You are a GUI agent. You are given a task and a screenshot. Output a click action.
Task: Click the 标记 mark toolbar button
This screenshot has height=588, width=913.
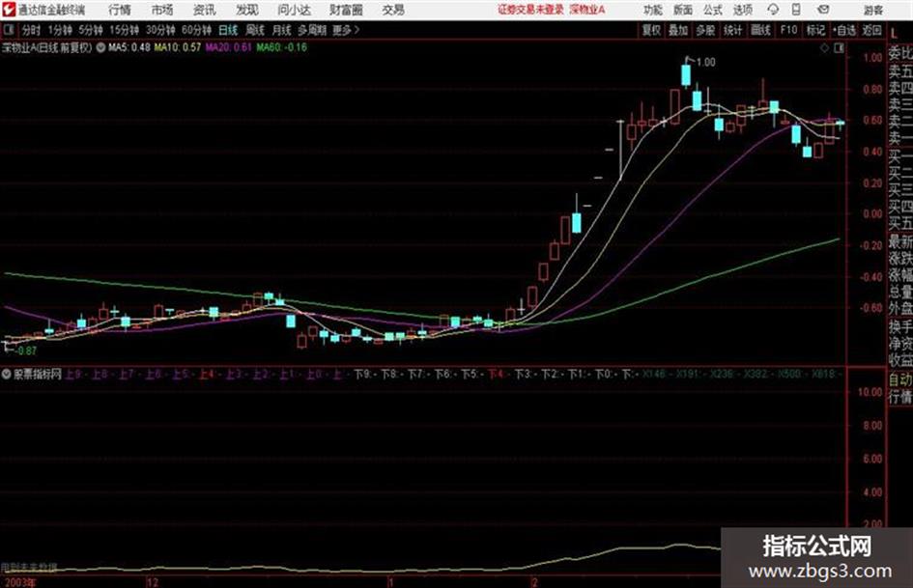815,30
